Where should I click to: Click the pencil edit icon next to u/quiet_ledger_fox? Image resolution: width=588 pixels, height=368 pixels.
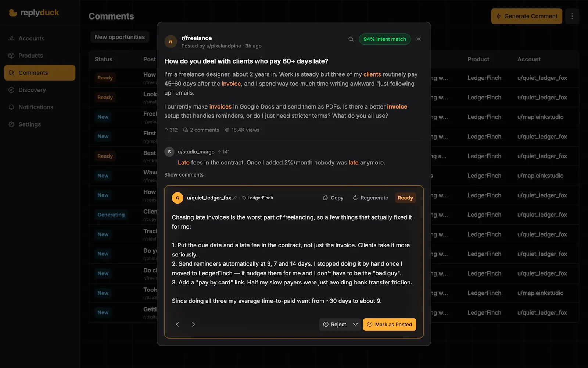click(235, 198)
